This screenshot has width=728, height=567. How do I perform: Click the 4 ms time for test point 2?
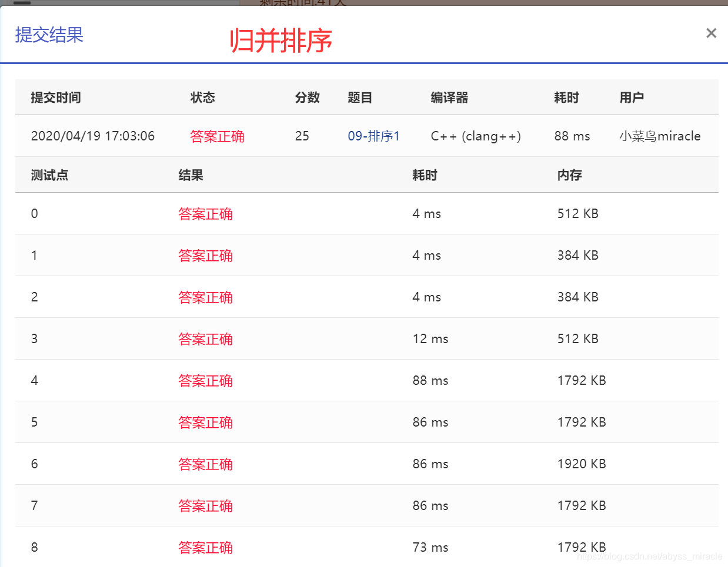426,297
